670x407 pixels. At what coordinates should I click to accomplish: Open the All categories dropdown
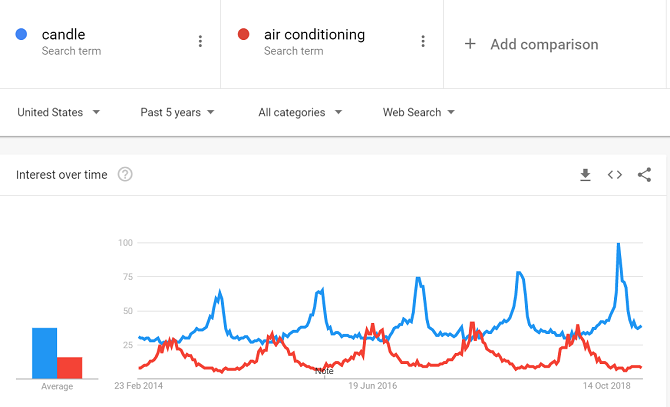click(300, 112)
